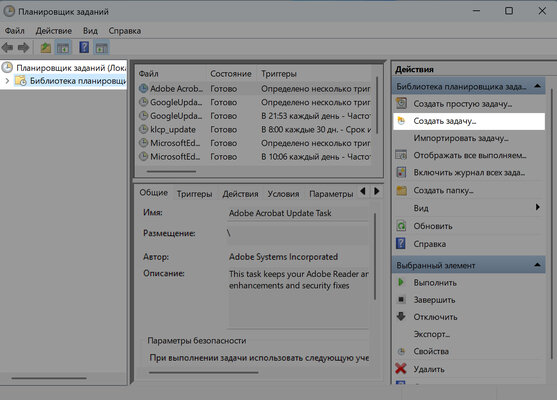This screenshot has height=400, width=557.
Task: Click the forward arrow toolbar icon
Action: (x=23, y=47)
